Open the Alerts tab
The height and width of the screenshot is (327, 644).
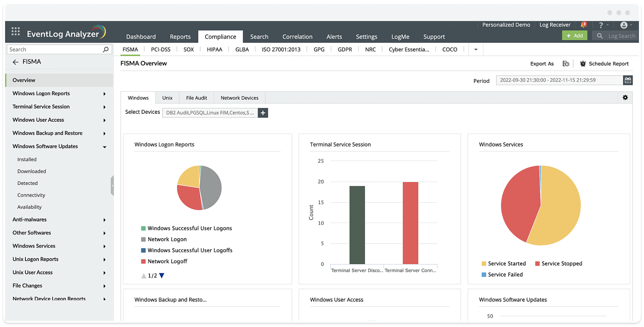[334, 37]
